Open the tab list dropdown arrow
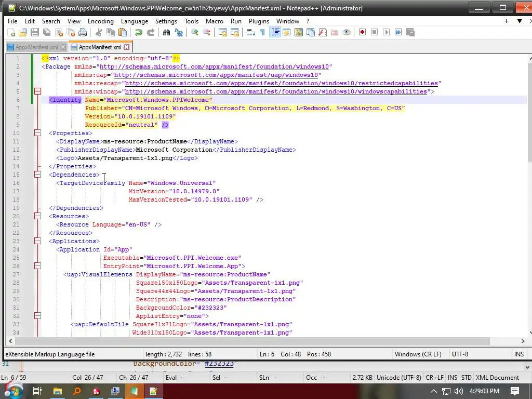The image size is (532, 399). 520,21
